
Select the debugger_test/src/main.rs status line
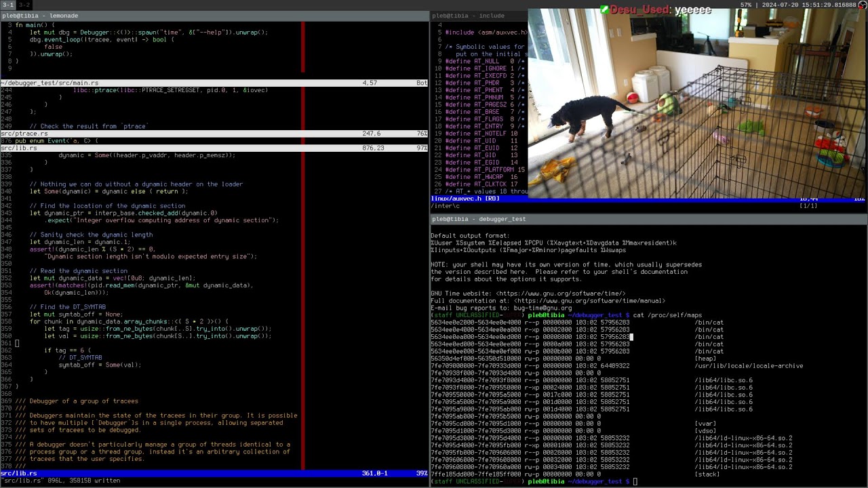pos(214,83)
